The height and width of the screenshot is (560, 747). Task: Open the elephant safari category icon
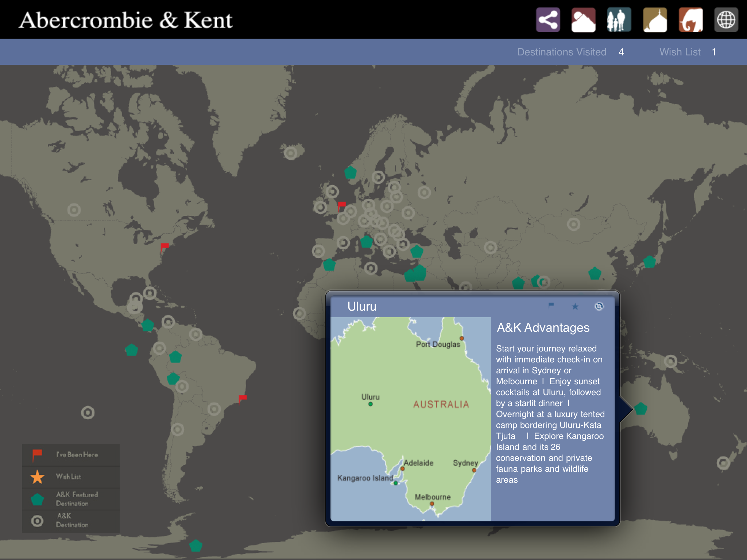pyautogui.click(x=690, y=20)
